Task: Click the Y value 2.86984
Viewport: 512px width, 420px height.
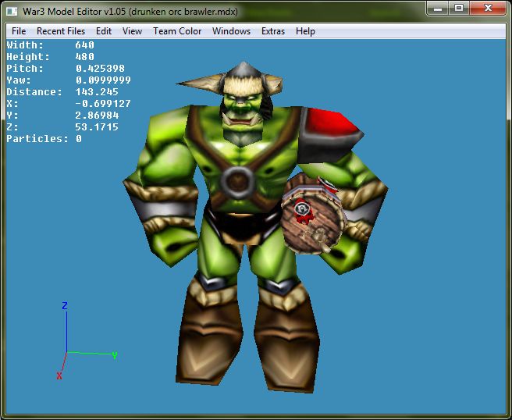Action: (97, 116)
